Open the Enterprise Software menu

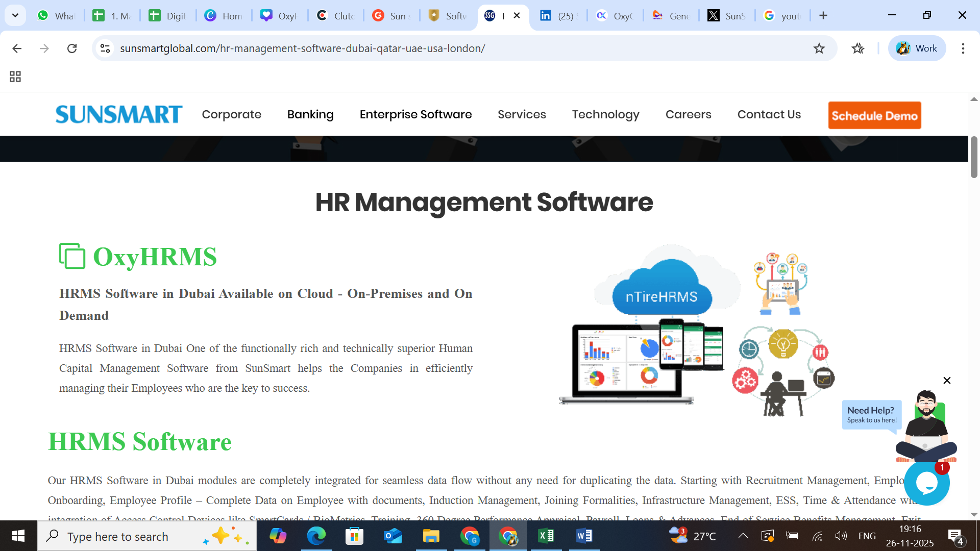415,114
